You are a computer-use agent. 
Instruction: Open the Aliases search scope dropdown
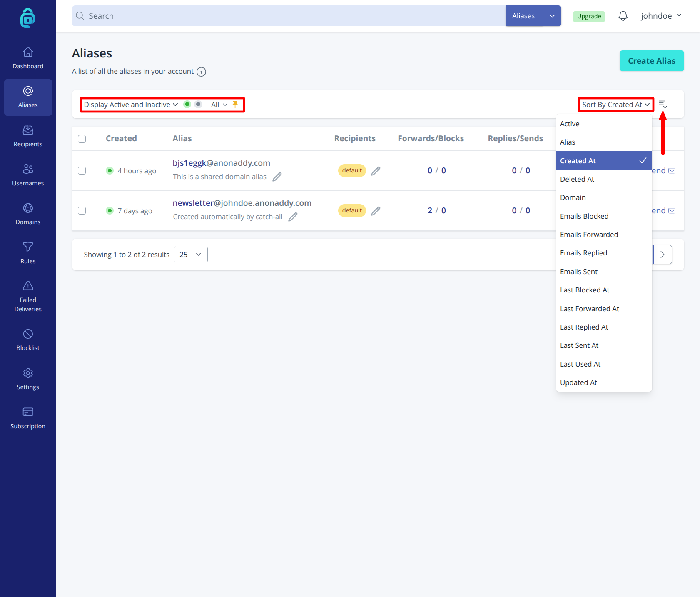click(x=533, y=16)
